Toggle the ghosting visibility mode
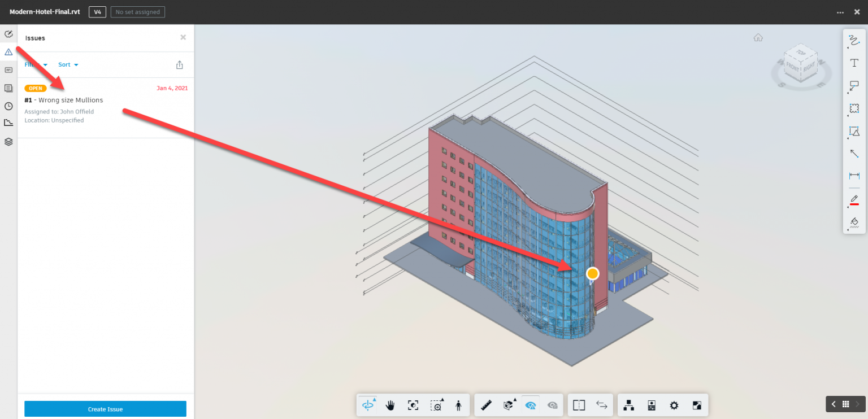This screenshot has height=419, width=868. pos(531,405)
